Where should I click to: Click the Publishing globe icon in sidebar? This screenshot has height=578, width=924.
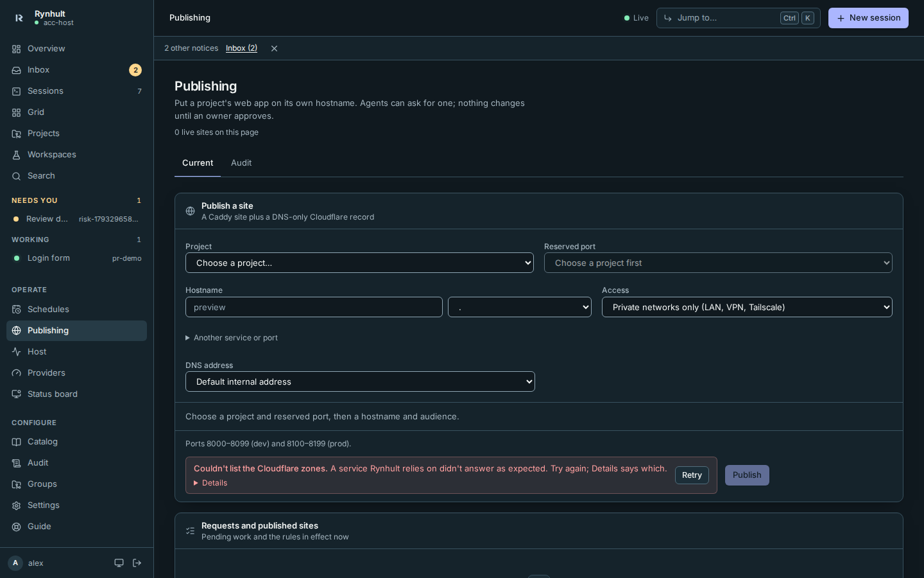[x=17, y=331]
